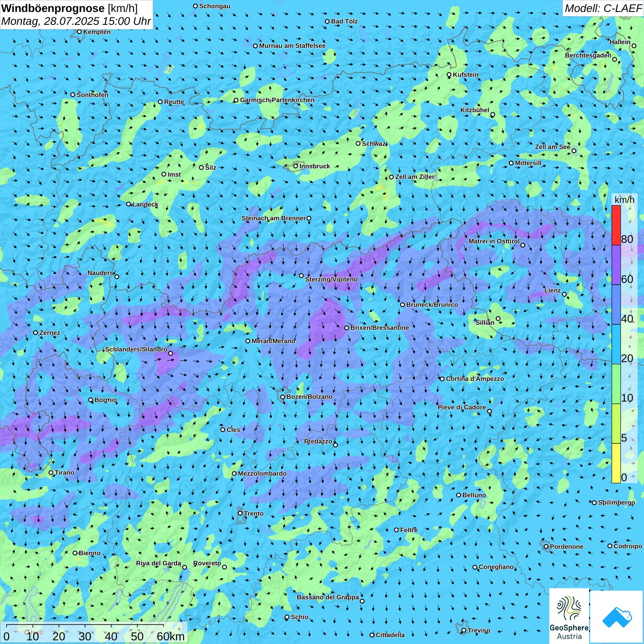Click the Zell am Ziller label

tap(415, 177)
